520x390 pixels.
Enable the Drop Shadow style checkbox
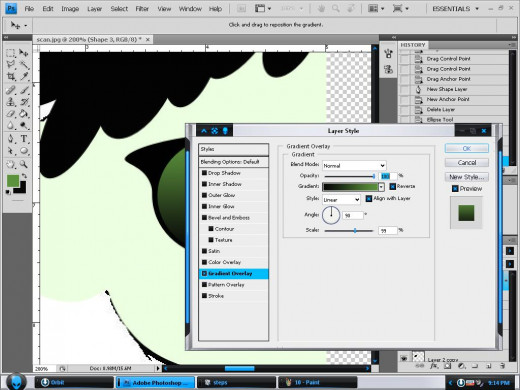click(x=204, y=173)
